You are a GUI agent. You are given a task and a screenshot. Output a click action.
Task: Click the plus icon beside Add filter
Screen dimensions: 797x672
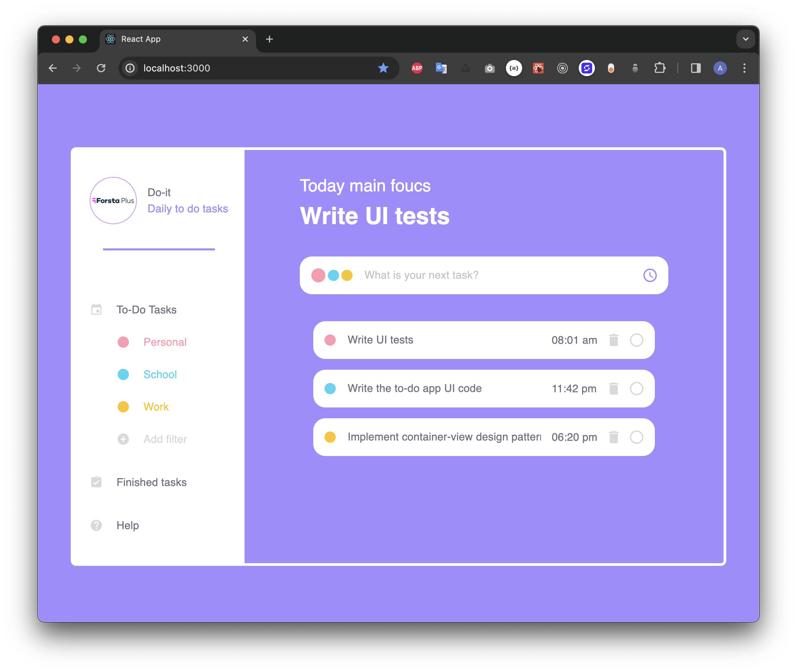pyautogui.click(x=123, y=439)
